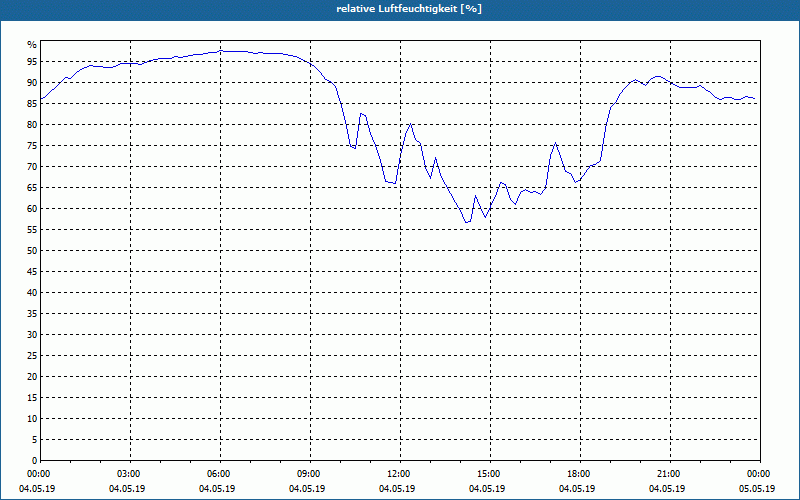Click the y-axis value label 45

[32, 272]
